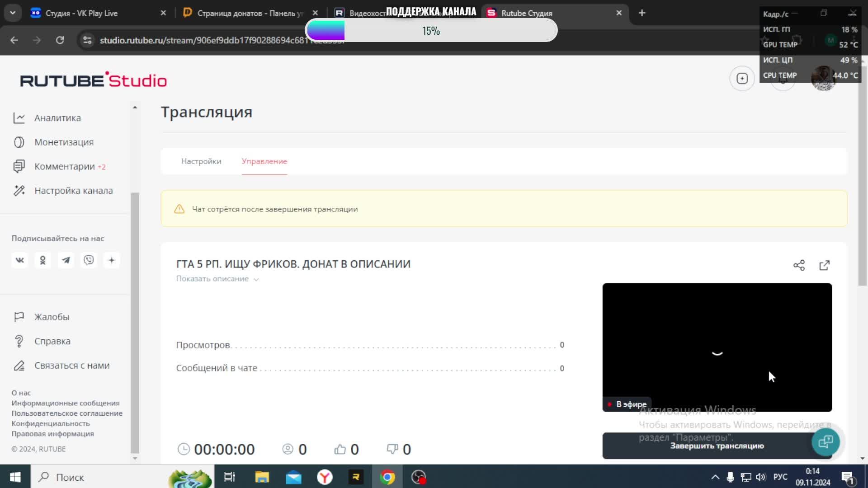Open Yandex Browser from taskbar
This screenshot has width=868, height=488.
click(x=325, y=477)
